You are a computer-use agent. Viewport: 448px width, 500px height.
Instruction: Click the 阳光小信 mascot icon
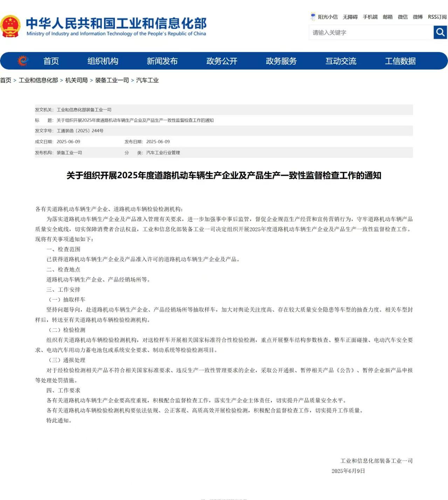point(313,16)
